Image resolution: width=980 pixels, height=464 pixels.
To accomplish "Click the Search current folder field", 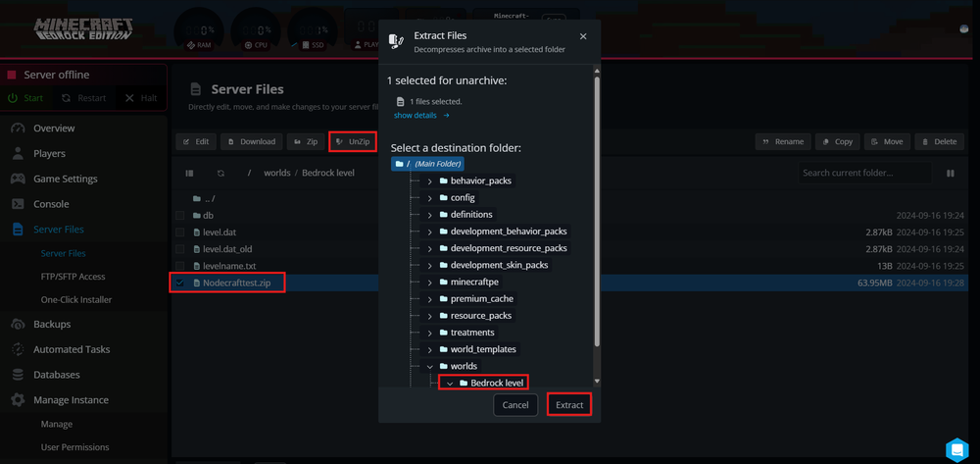I will pyautogui.click(x=862, y=173).
